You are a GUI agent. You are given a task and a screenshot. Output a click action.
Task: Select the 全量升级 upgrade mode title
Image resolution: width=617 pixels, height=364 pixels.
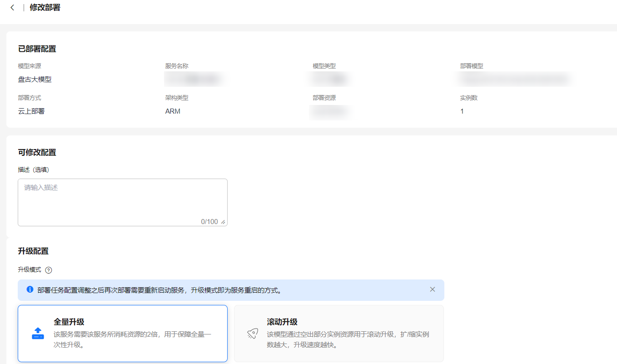69,322
